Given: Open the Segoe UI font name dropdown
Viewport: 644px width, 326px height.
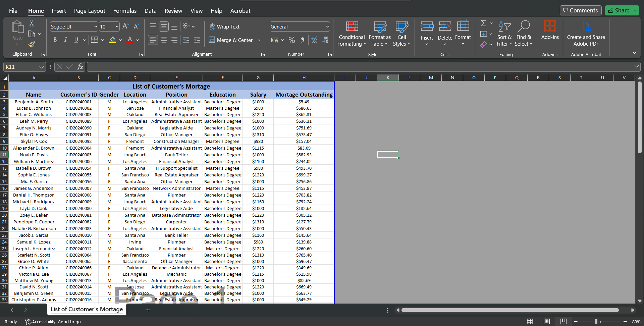Looking at the screenshot, I should tap(95, 26).
